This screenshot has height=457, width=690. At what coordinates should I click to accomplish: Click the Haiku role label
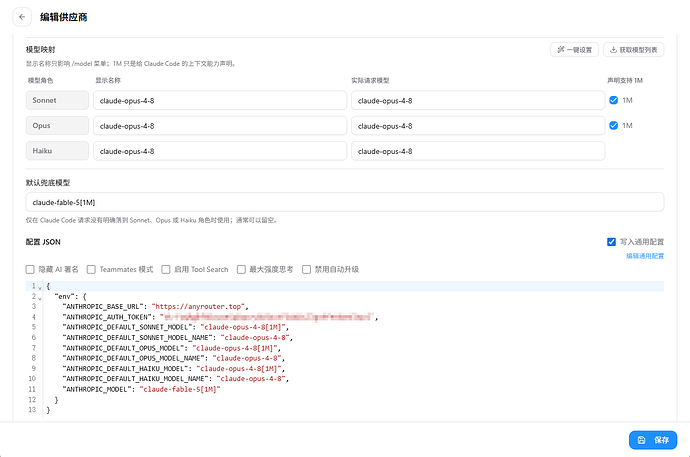(x=57, y=151)
